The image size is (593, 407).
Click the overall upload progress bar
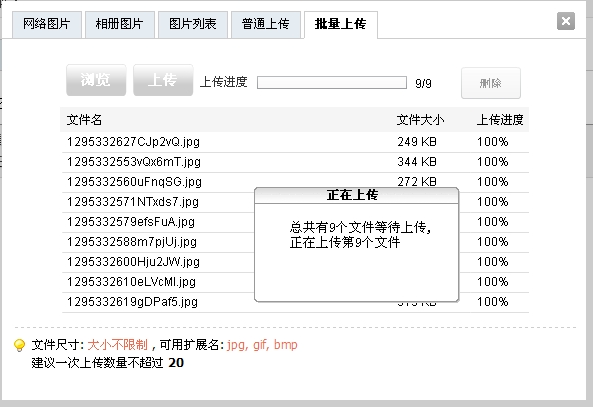pos(332,82)
